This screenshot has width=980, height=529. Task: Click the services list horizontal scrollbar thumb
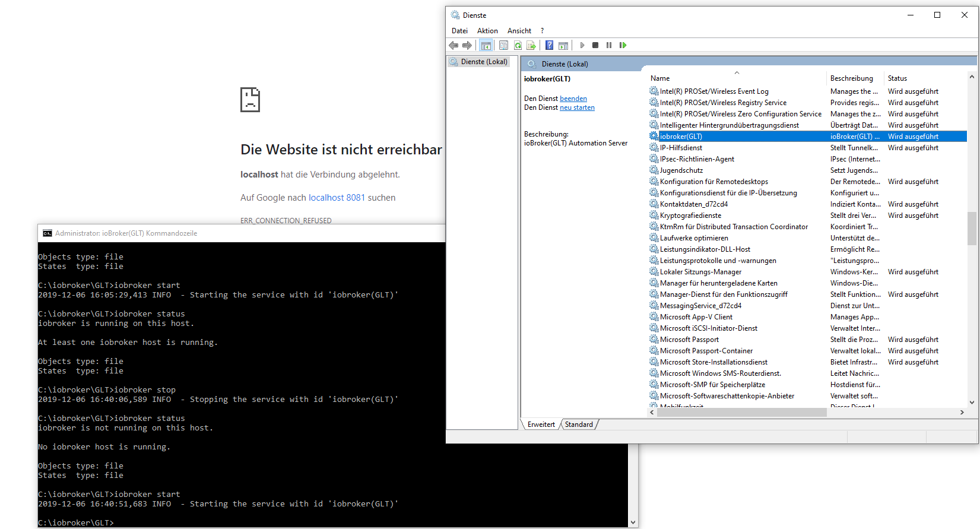(742, 412)
